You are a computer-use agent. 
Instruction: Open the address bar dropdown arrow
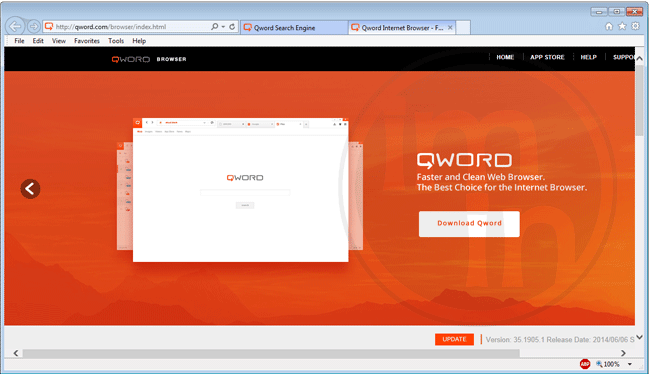pos(223,27)
